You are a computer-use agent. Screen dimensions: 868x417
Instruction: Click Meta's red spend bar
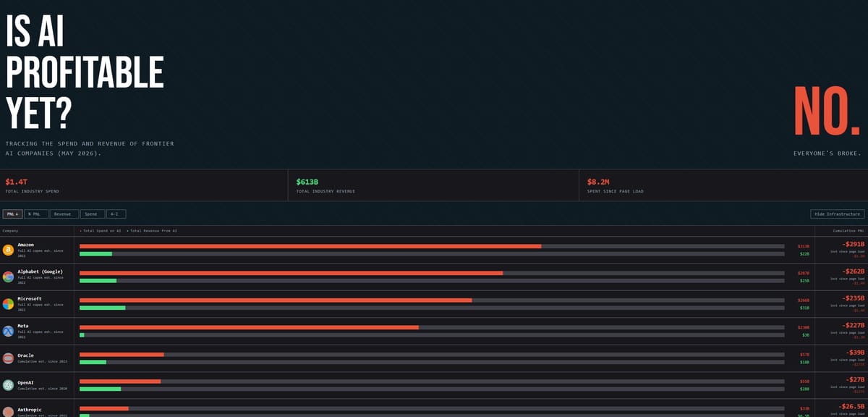249,327
